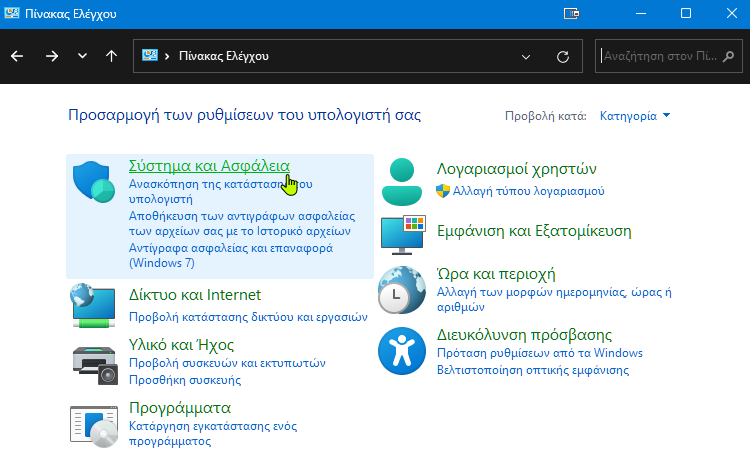750x475 pixels.
Task: Click Πίνακας Ελέγχου breadcrumb in address bar
Action: [x=224, y=56]
